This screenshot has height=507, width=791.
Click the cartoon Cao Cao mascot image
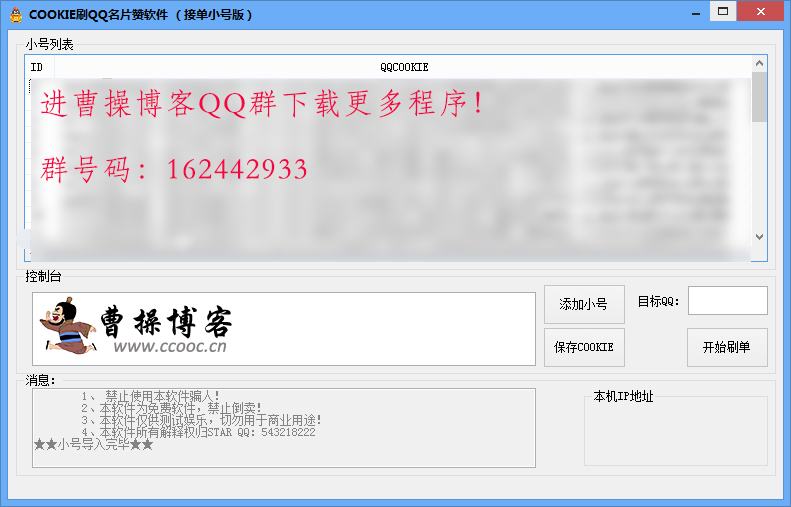pyautogui.click(x=66, y=326)
